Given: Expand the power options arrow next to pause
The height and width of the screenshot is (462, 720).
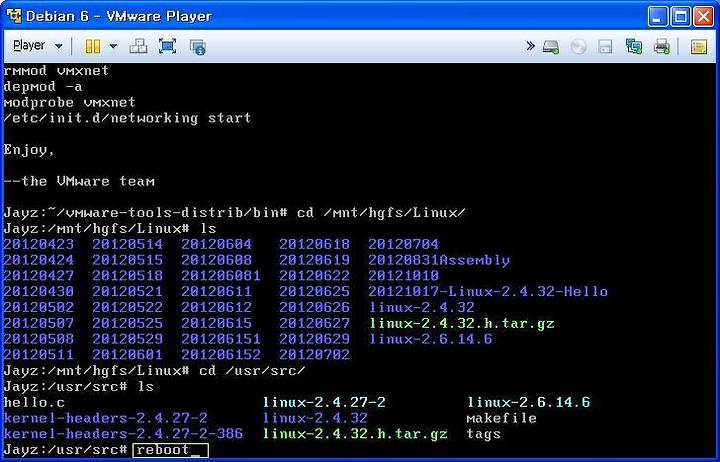Looking at the screenshot, I should point(113,46).
